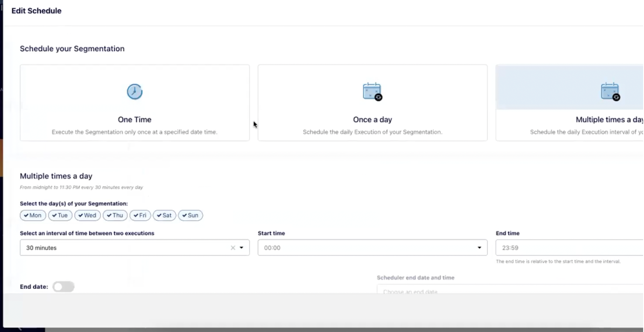Click the Edit Schedule heading
The image size is (644, 332).
[x=36, y=11]
